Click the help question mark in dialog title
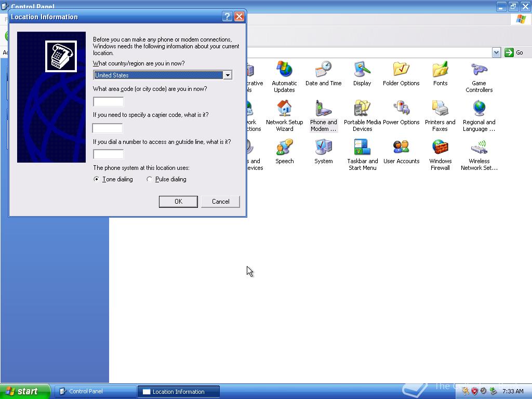This screenshot has height=399, width=532. 227,16
